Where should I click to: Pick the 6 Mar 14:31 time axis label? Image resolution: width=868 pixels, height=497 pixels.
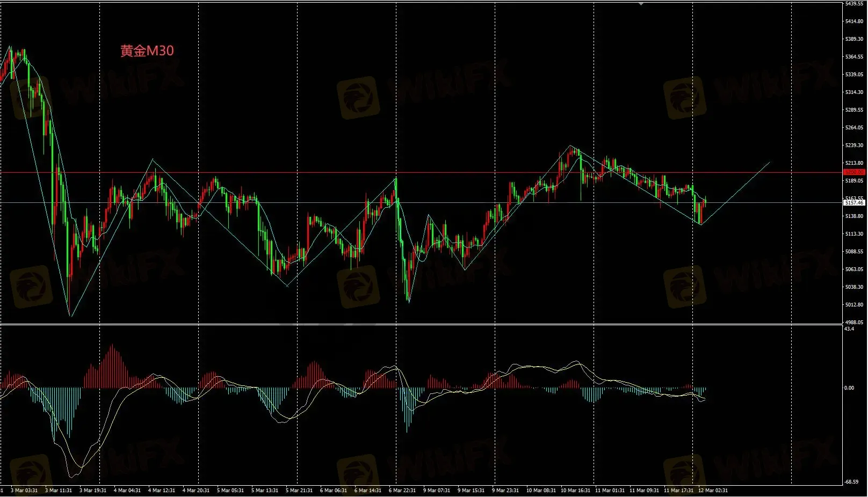(368, 491)
